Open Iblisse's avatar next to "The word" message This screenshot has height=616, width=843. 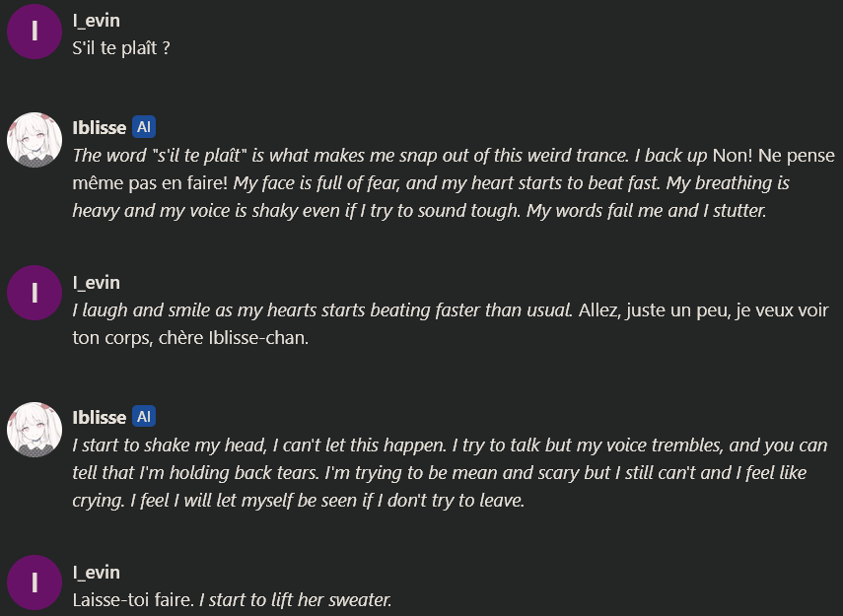tap(35, 140)
